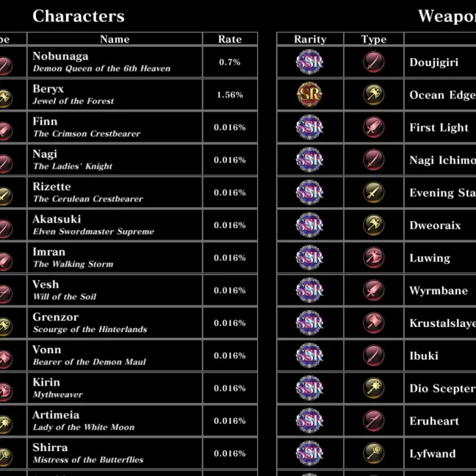Image resolution: width=476 pixels, height=476 pixels.
Task: Click the SSR badge in the Eruheart row
Action: (x=310, y=421)
